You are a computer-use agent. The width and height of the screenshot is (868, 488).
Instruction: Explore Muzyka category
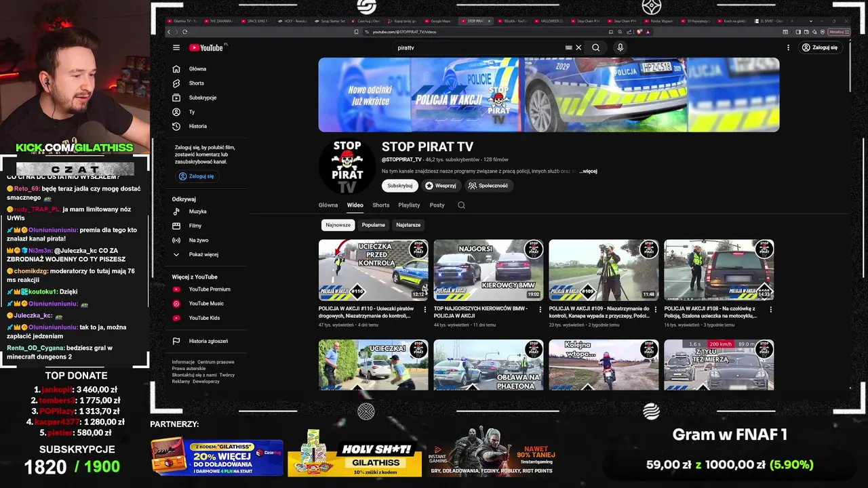point(198,211)
